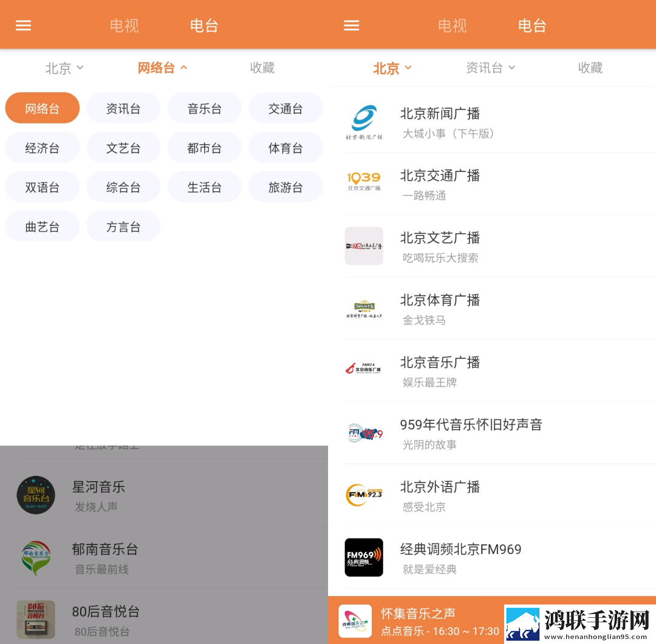Tap program schedule 点点音乐 16:30～17:30

[x=440, y=631]
